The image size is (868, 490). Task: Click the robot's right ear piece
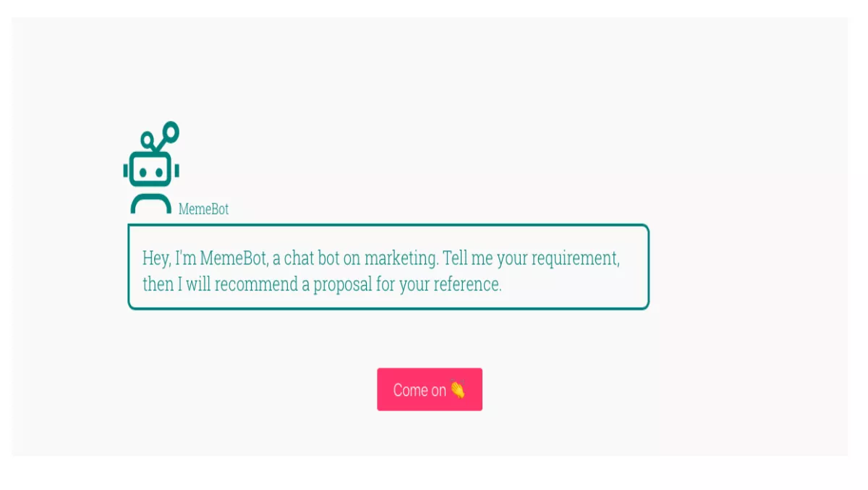177,171
